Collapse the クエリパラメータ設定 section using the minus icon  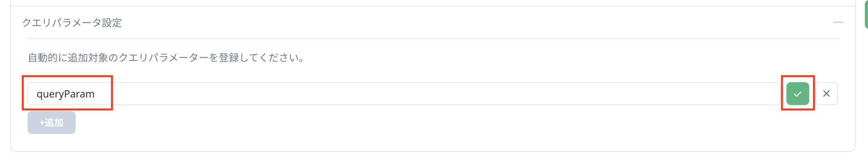(x=838, y=22)
